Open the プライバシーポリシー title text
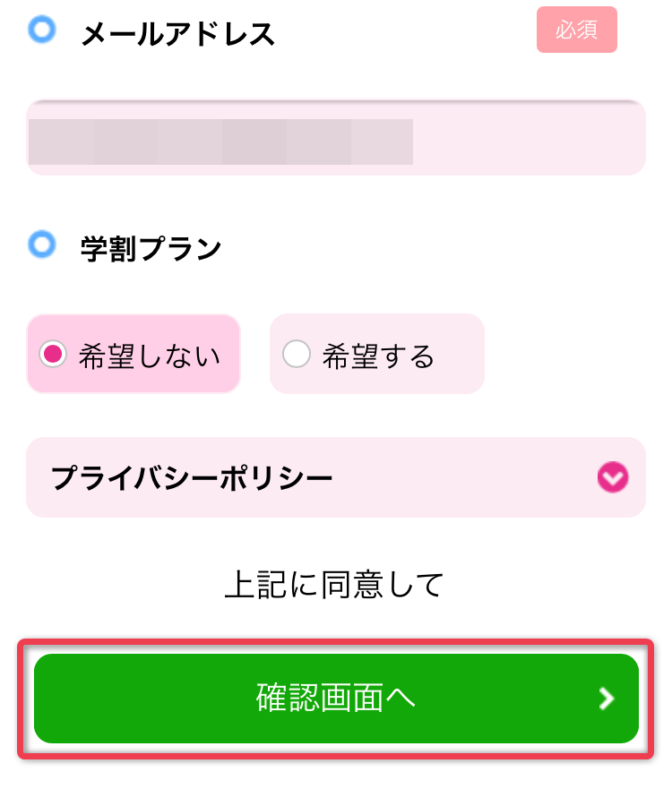This screenshot has height=789, width=672. pyautogui.click(x=192, y=478)
